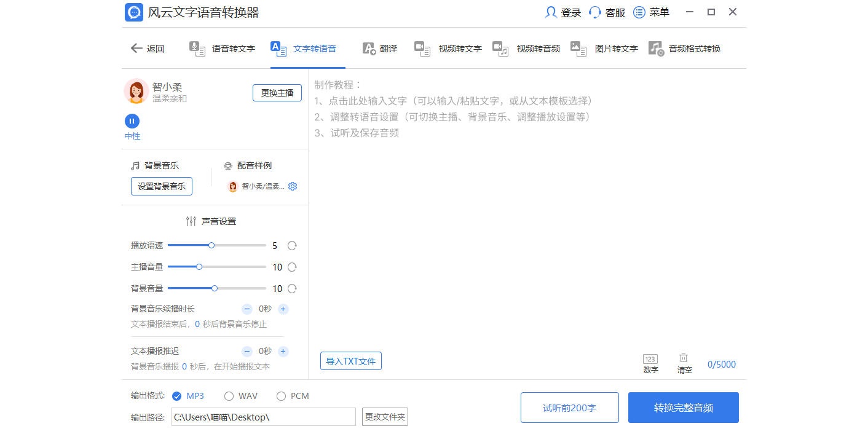Image resolution: width=868 pixels, height=434 pixels.
Task: Select MP3 output format
Action: click(x=177, y=396)
